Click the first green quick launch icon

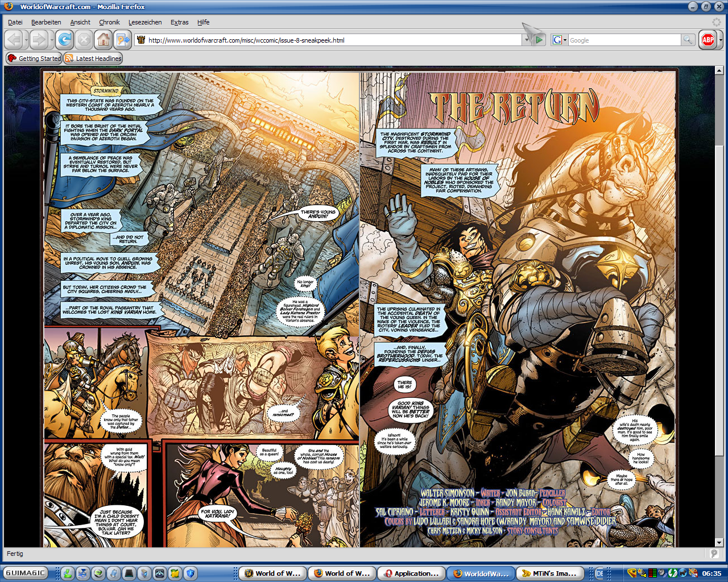pos(68,573)
